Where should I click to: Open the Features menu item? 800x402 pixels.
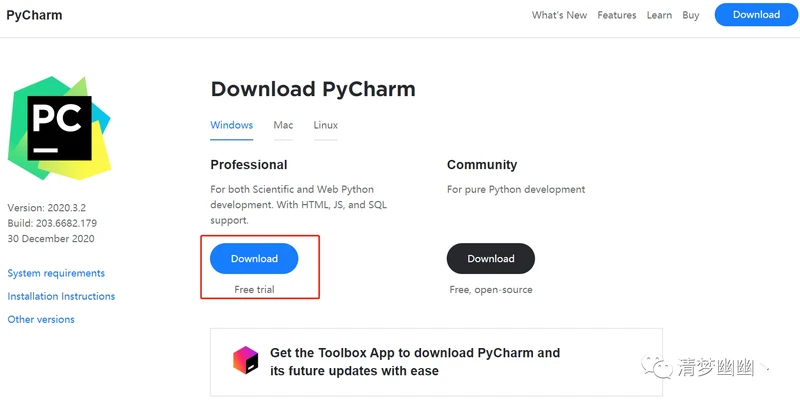pos(617,15)
